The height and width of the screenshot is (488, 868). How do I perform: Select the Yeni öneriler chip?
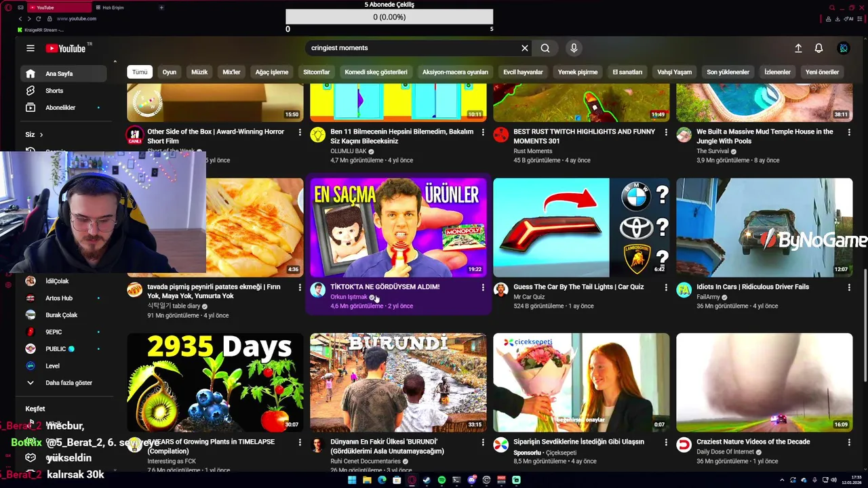823,72
